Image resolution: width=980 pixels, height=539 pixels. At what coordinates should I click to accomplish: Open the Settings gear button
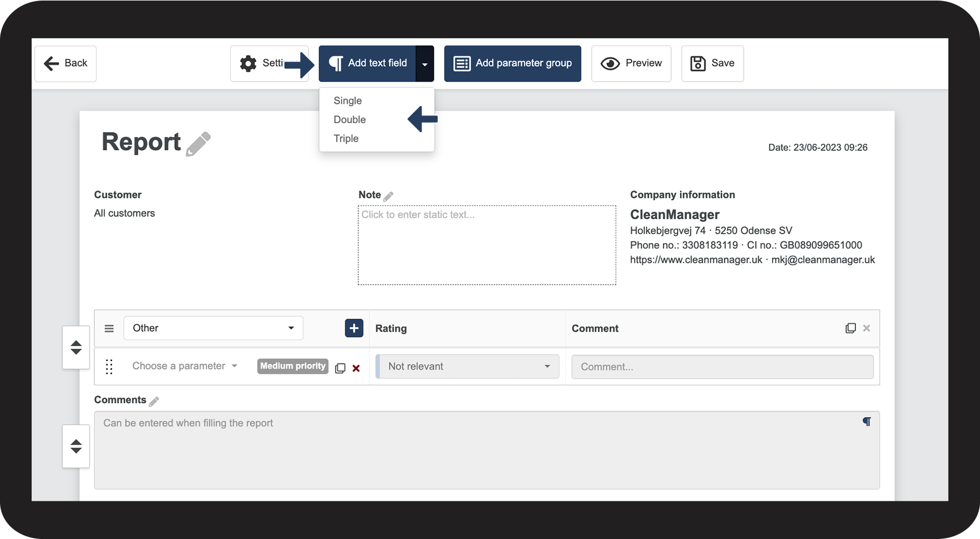[269, 63]
